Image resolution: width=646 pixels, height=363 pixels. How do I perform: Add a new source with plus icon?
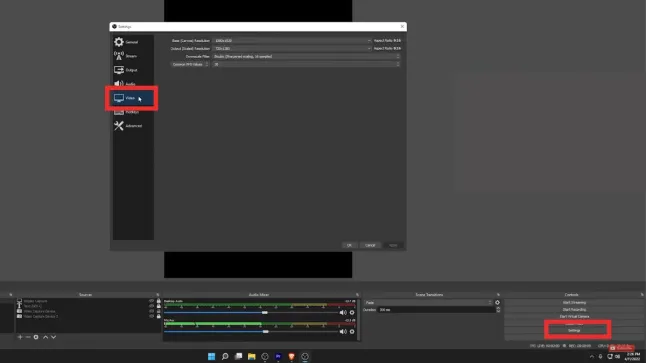click(20, 337)
